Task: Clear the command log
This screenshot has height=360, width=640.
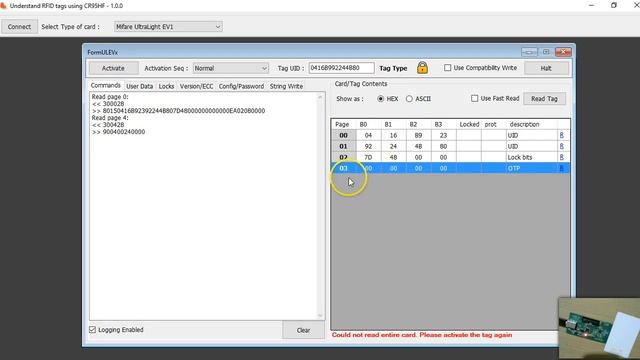Action: [303, 330]
